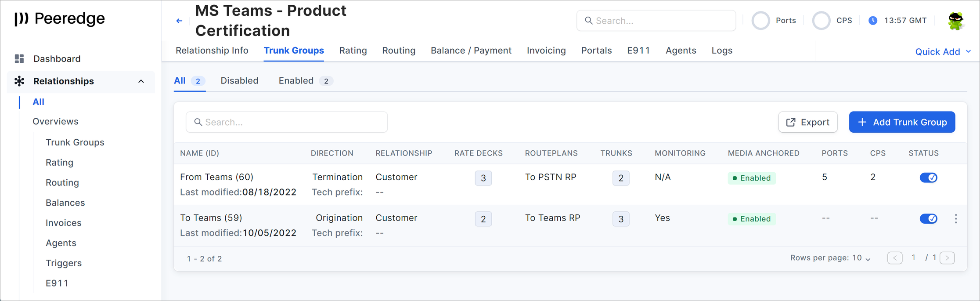This screenshot has width=980, height=301.
Task: Open the E911 tab
Action: 638,51
